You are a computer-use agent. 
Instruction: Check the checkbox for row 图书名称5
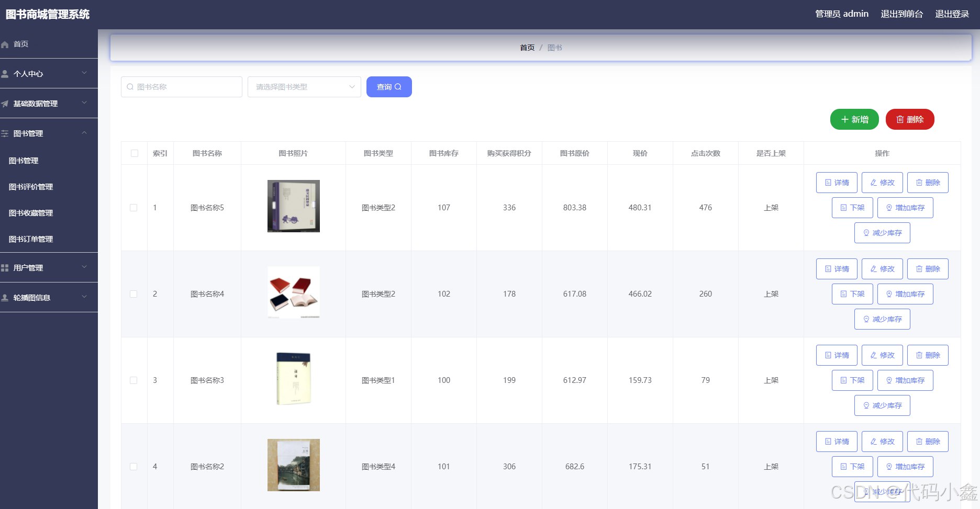[133, 208]
